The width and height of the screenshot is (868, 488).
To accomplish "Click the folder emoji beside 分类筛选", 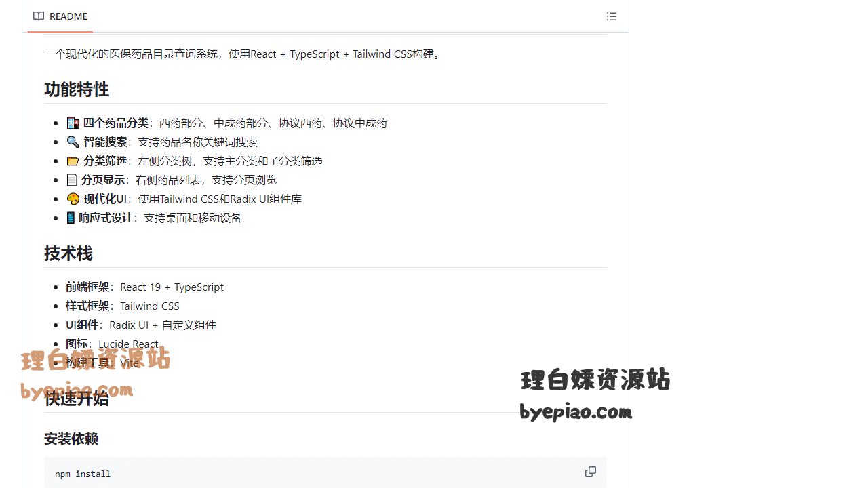I will click(x=73, y=161).
